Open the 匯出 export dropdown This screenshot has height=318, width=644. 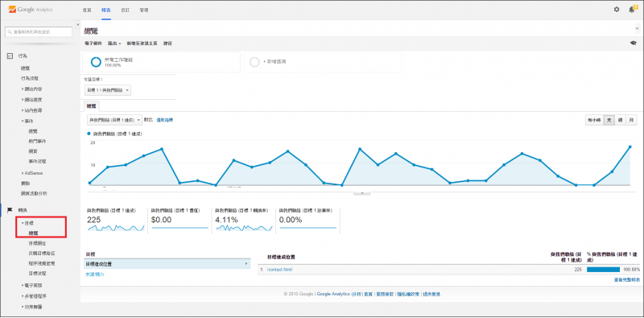(114, 43)
